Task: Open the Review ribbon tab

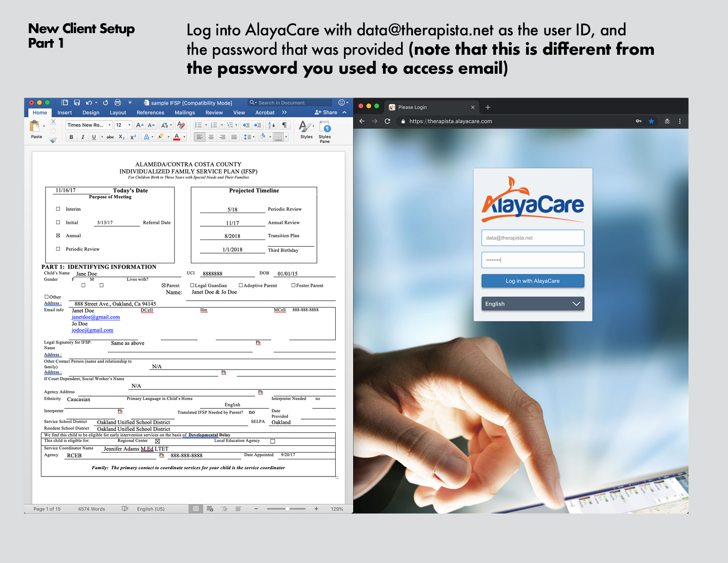Action: tap(214, 113)
